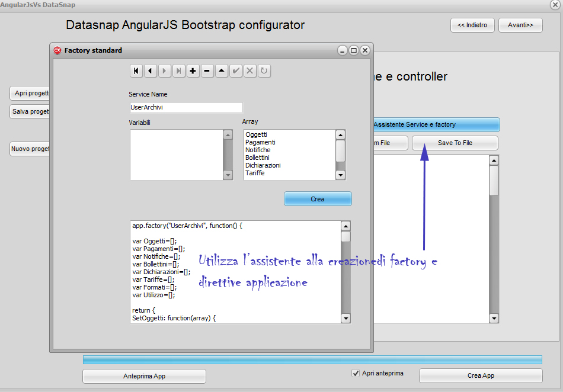
Task: Select Dichiarazioni in Array list
Action: click(x=263, y=165)
